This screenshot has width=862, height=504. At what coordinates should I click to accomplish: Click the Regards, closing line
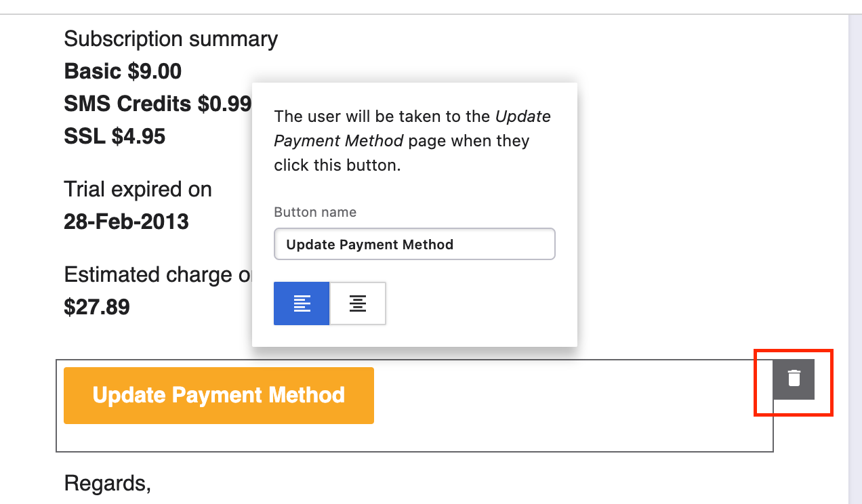pos(107,483)
